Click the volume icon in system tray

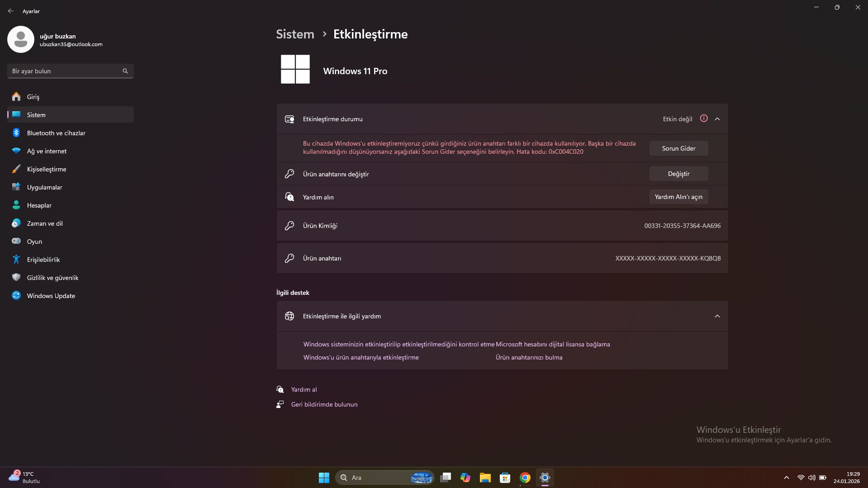[812, 478]
